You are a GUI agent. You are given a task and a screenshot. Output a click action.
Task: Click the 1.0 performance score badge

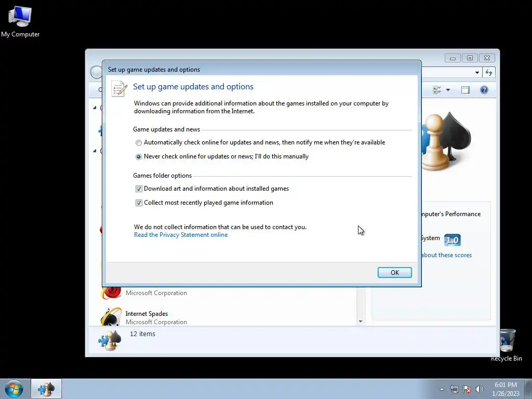click(x=453, y=240)
